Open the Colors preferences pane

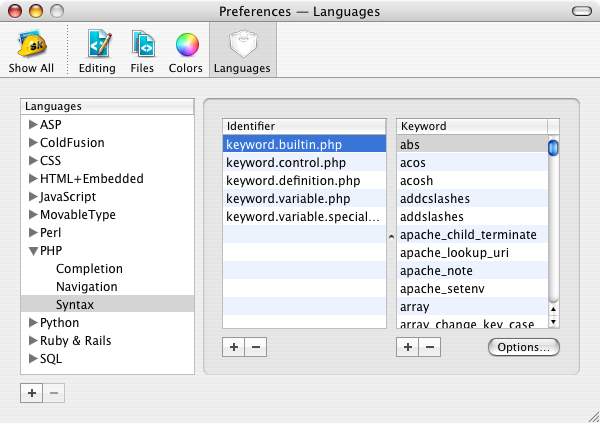(187, 50)
